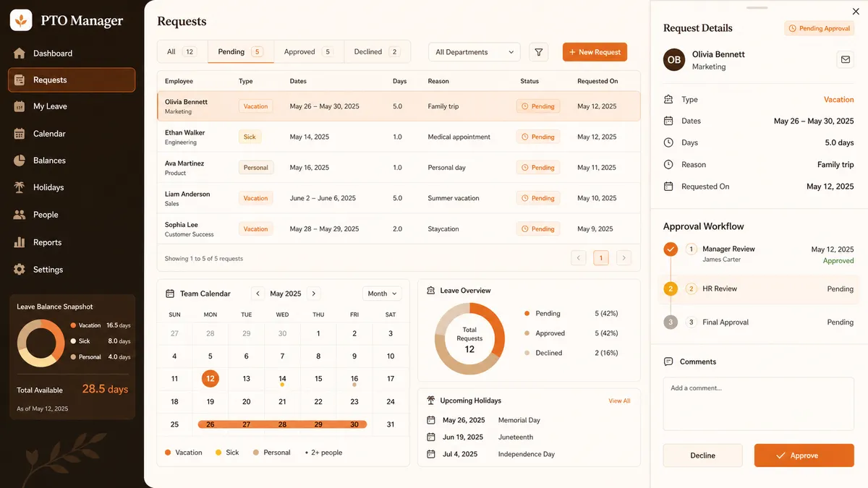The image size is (868, 488).
Task: Select the Final Approval workflow step
Action: [758, 322]
